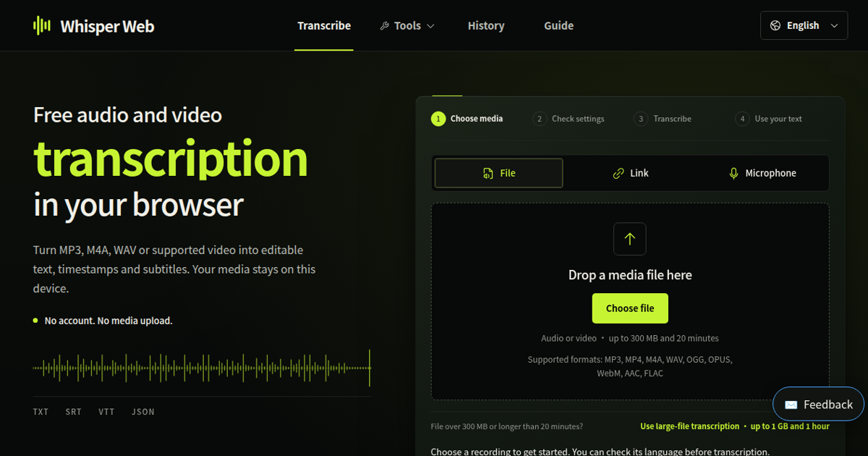Click the Choose media step label
This screenshot has height=456, width=868.
pyautogui.click(x=477, y=119)
